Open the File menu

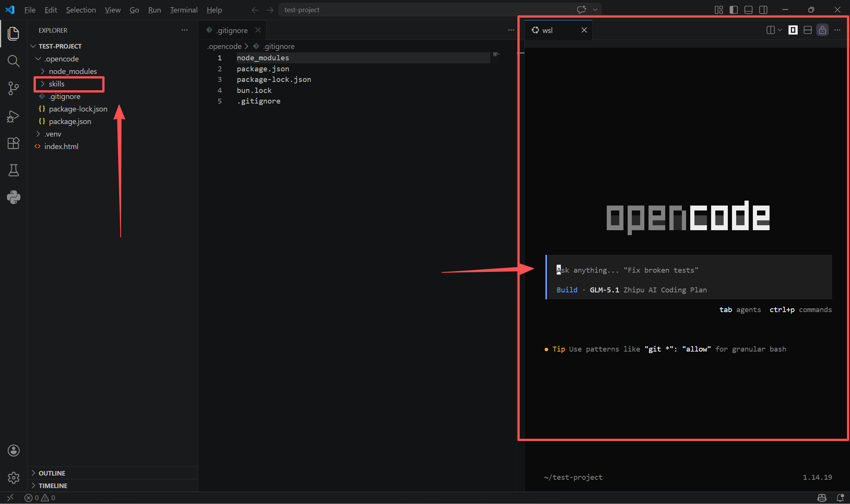30,10
